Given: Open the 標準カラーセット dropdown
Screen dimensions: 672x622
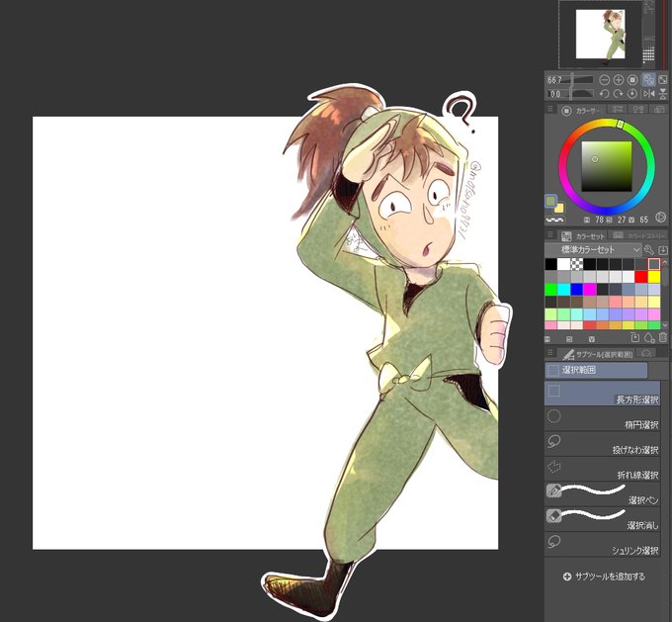Looking at the screenshot, I should [593, 249].
